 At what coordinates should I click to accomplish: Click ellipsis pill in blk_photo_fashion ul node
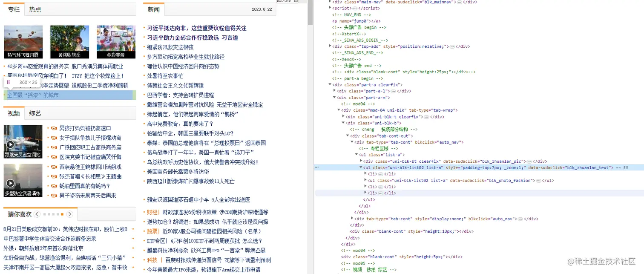[539, 181]
